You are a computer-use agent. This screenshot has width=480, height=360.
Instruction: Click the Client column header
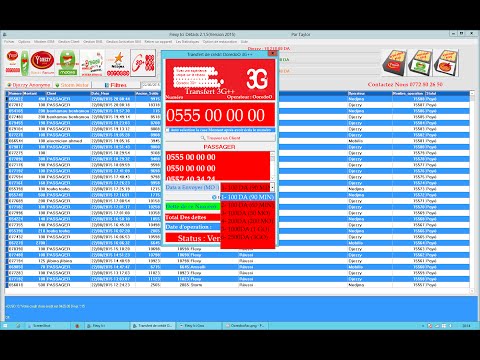click(x=68, y=94)
